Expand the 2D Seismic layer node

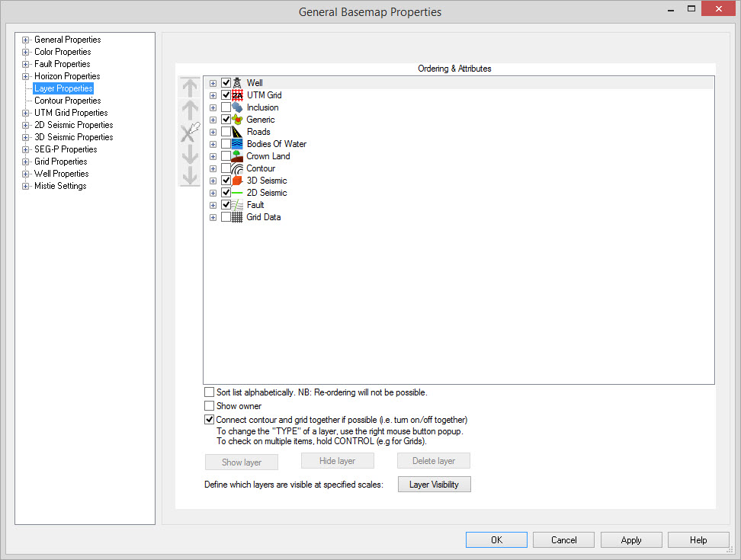click(x=213, y=193)
